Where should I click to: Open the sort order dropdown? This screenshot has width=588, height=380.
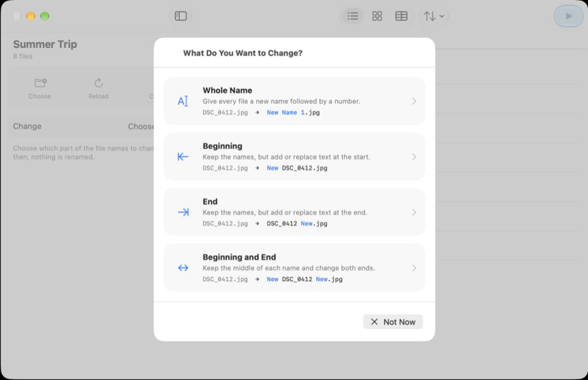pyautogui.click(x=434, y=16)
